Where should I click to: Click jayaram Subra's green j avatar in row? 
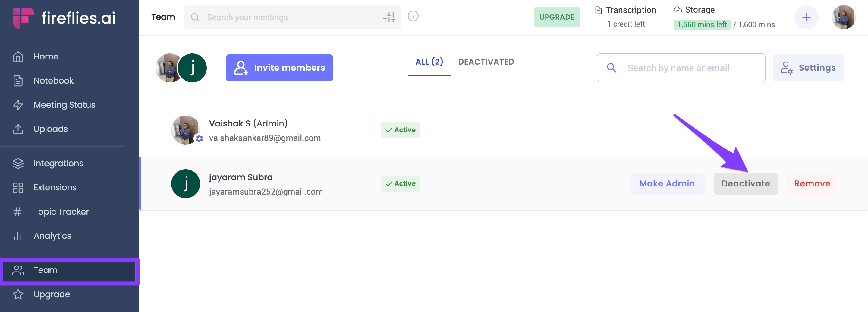(186, 184)
